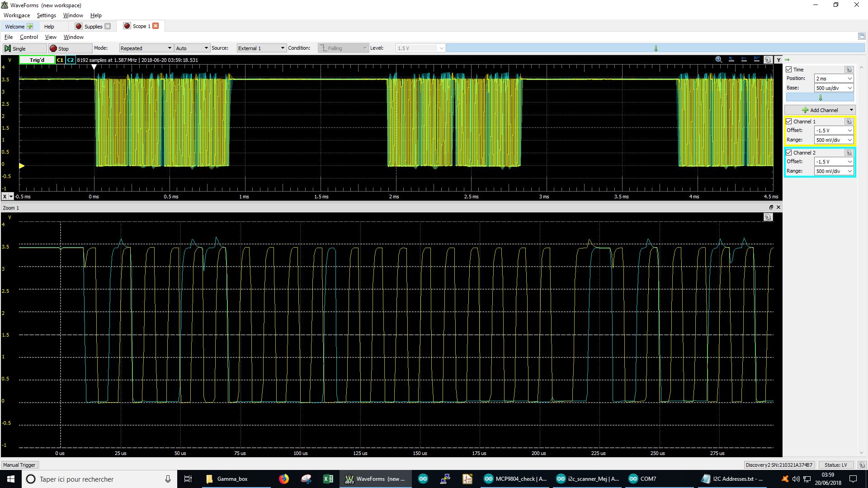
Task: Click the Y cursors button
Action: [x=778, y=60]
